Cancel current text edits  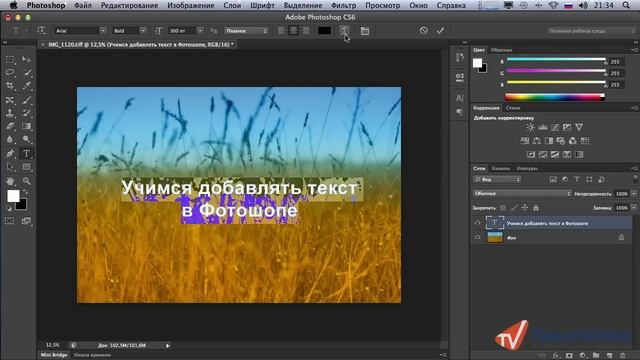coord(424,30)
